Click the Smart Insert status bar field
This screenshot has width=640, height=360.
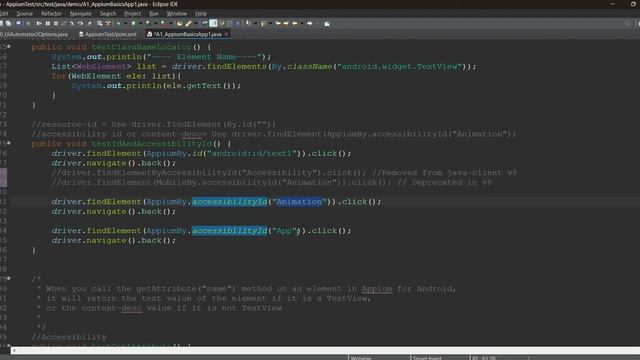click(427, 358)
